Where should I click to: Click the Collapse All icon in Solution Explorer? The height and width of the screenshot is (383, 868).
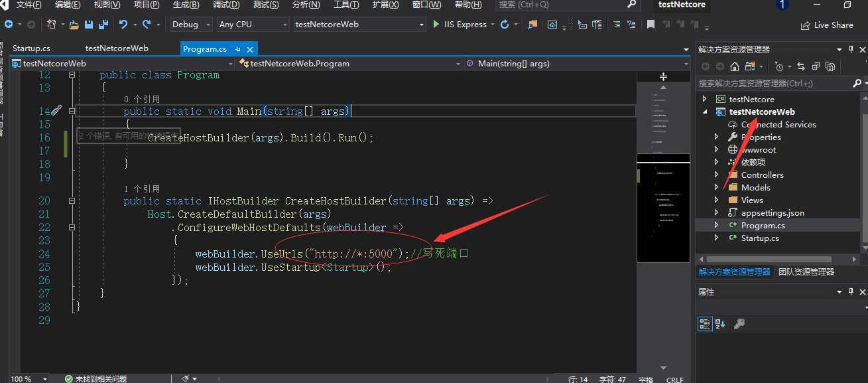click(815, 66)
